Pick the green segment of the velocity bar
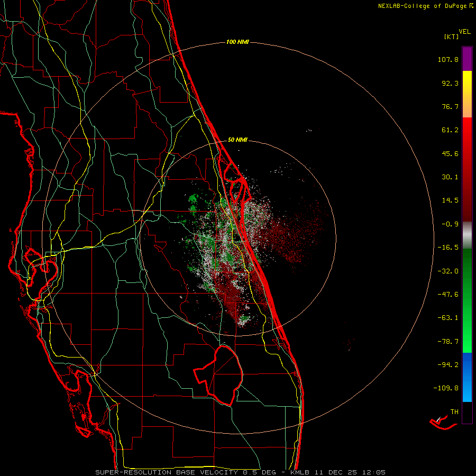The height and width of the screenshot is (476, 476). point(467,300)
